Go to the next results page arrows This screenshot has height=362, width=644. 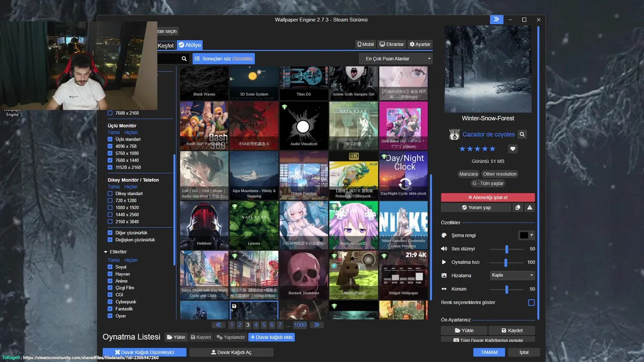point(316,325)
